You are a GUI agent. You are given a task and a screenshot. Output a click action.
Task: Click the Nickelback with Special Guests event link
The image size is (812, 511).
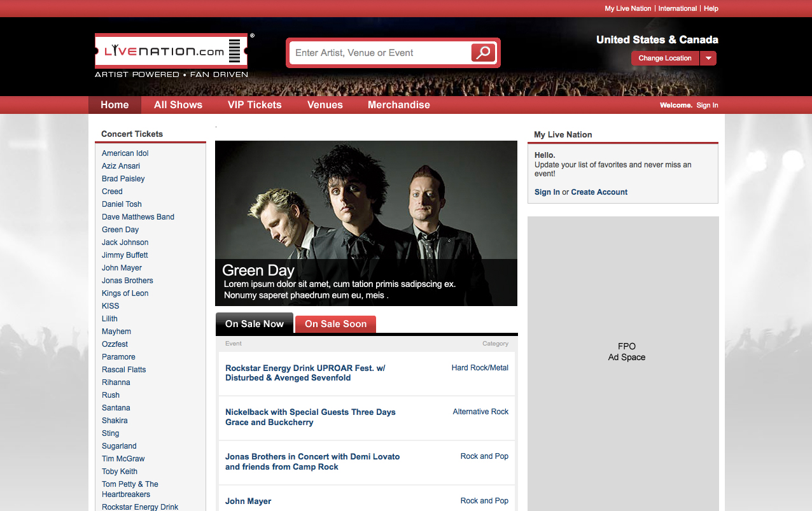click(311, 417)
